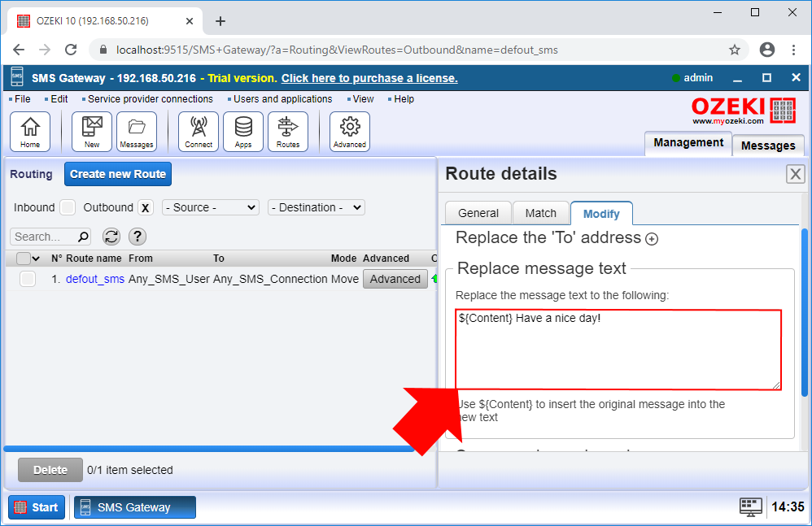
Task: Open the question mark help icon
Action: [138, 237]
